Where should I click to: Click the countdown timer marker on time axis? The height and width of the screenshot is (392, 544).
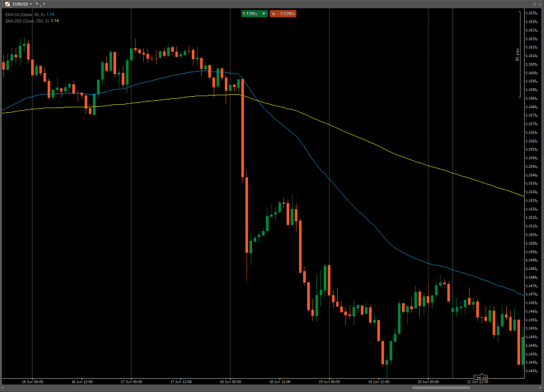click(x=481, y=377)
